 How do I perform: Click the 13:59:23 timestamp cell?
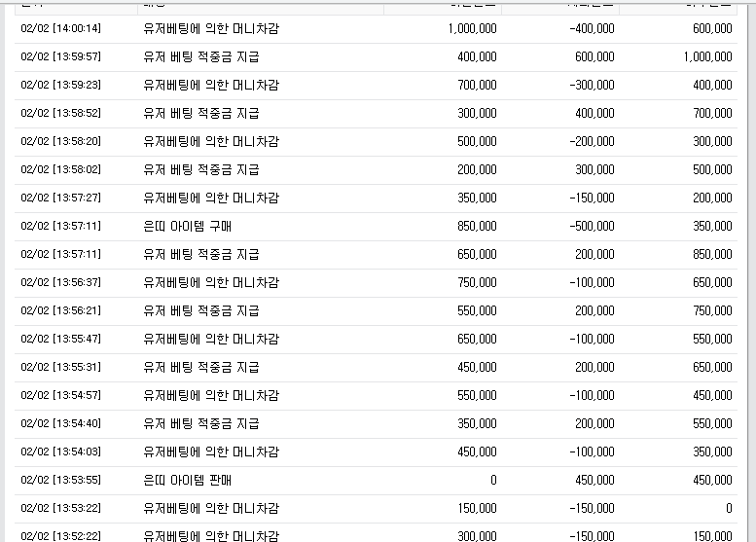pyautogui.click(x=60, y=85)
